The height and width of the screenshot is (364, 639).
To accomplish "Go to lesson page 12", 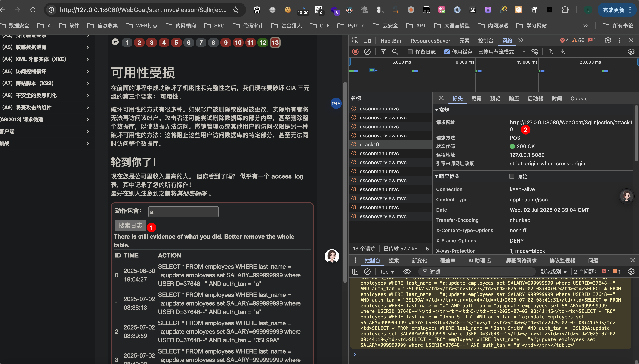I will tap(263, 43).
